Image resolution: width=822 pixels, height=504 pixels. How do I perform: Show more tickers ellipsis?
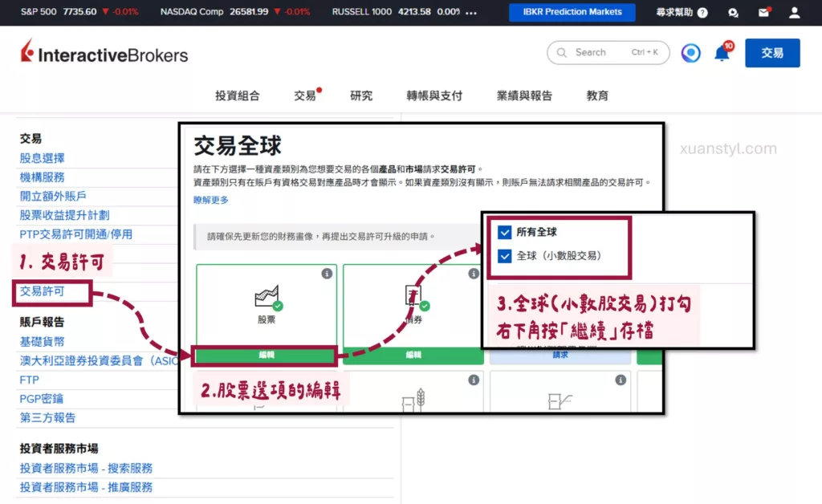(470, 13)
